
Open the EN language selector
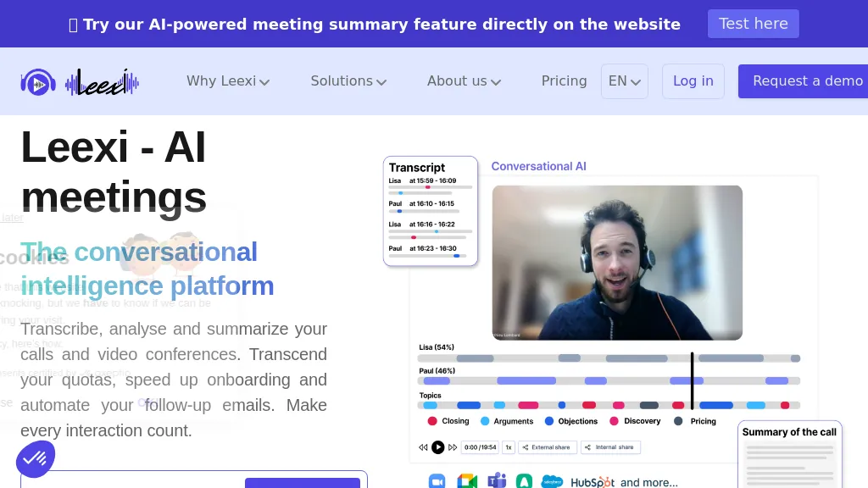pyautogui.click(x=625, y=81)
